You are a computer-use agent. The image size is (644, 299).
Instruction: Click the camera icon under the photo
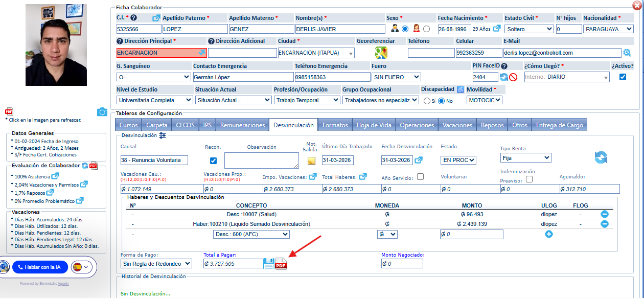pyautogui.click(x=102, y=112)
